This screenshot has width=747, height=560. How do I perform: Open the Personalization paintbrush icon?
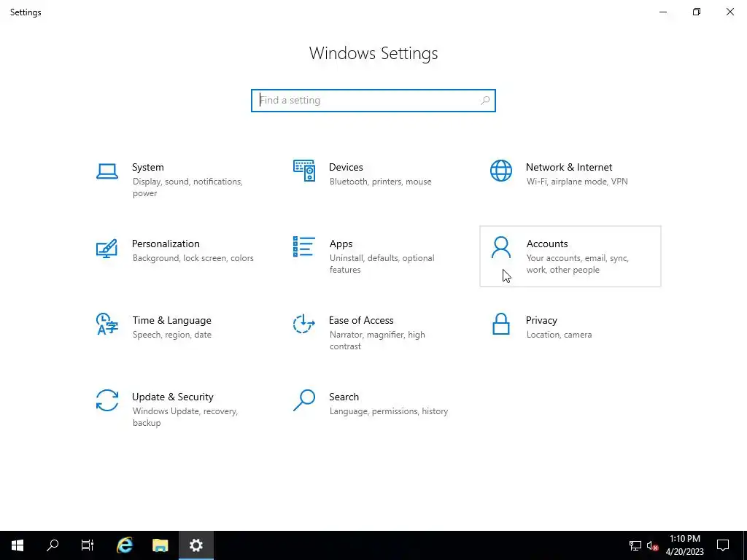pyautogui.click(x=107, y=248)
